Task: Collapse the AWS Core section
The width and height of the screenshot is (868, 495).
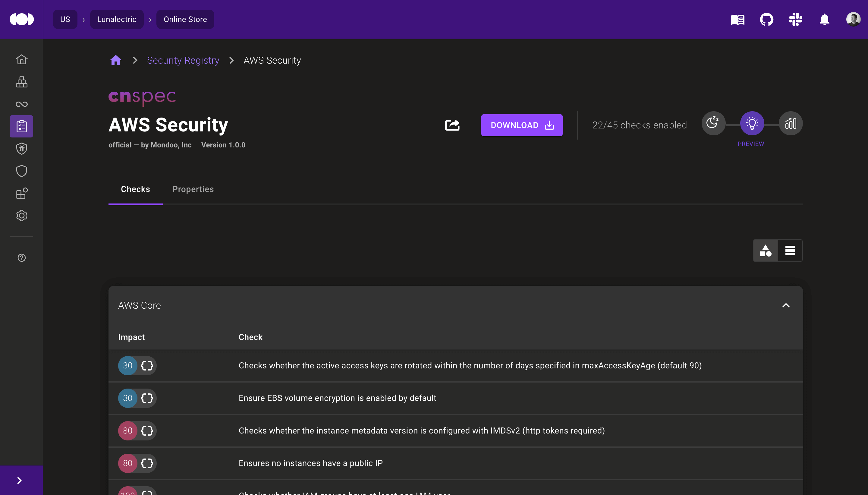Action: (786, 305)
